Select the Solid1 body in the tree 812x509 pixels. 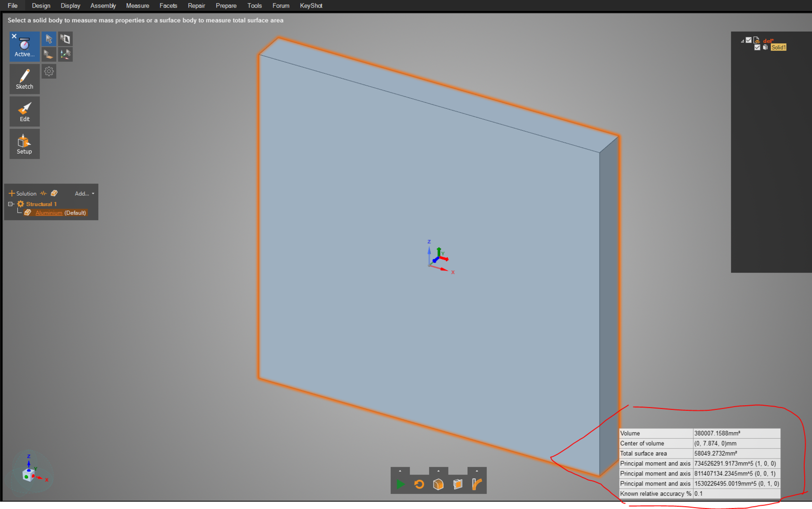[x=778, y=47]
